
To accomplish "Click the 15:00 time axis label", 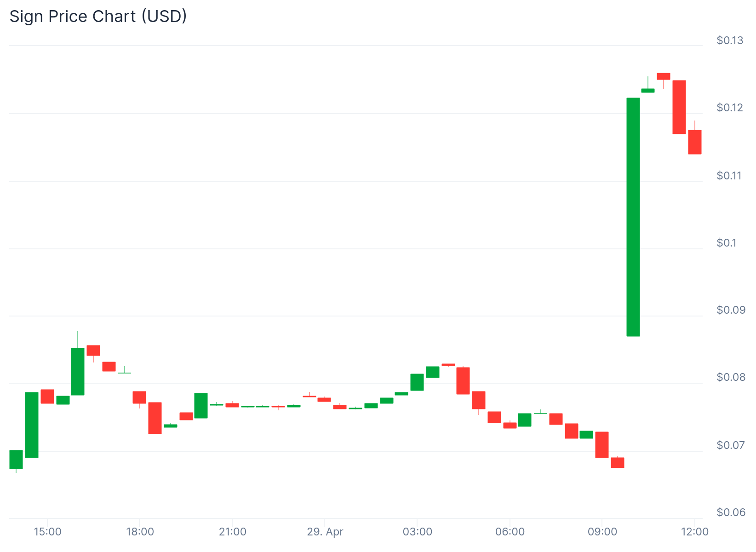I will (x=48, y=532).
